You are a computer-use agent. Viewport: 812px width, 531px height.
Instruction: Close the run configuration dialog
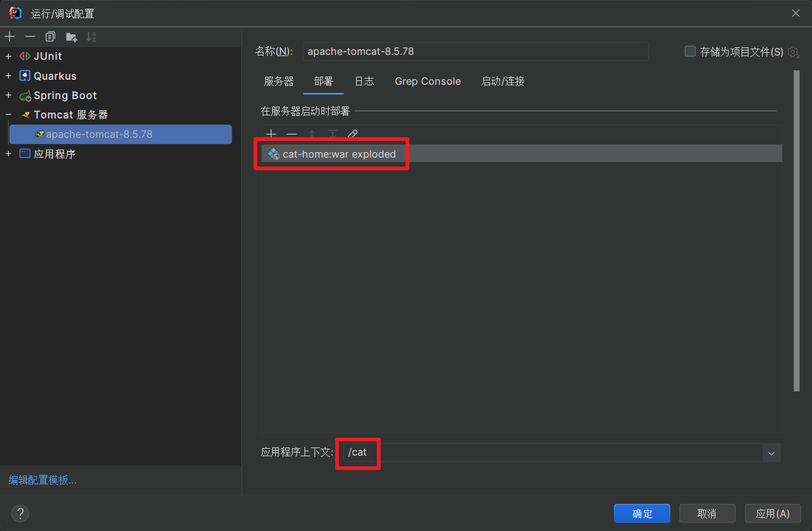[796, 13]
